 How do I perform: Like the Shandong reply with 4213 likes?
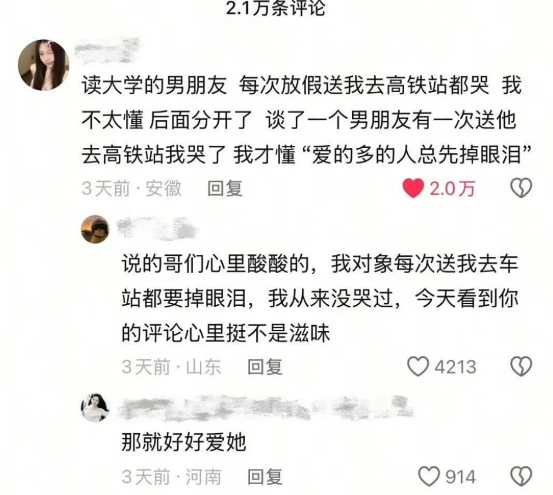click(418, 366)
